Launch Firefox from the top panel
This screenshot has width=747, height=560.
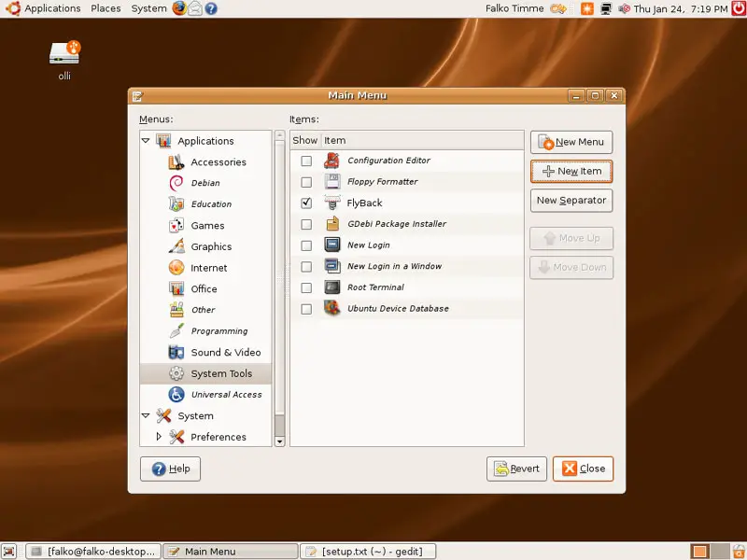coord(179,8)
